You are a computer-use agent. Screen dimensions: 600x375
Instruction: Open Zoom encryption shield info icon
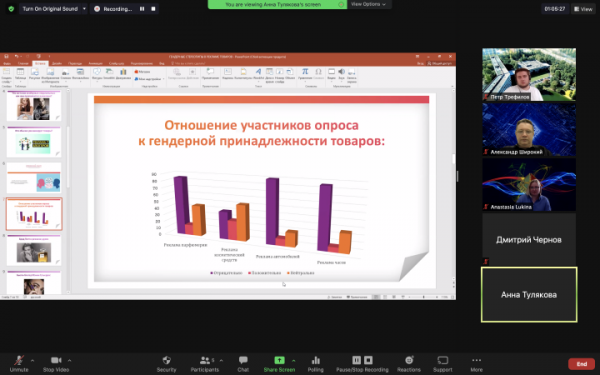11,8
